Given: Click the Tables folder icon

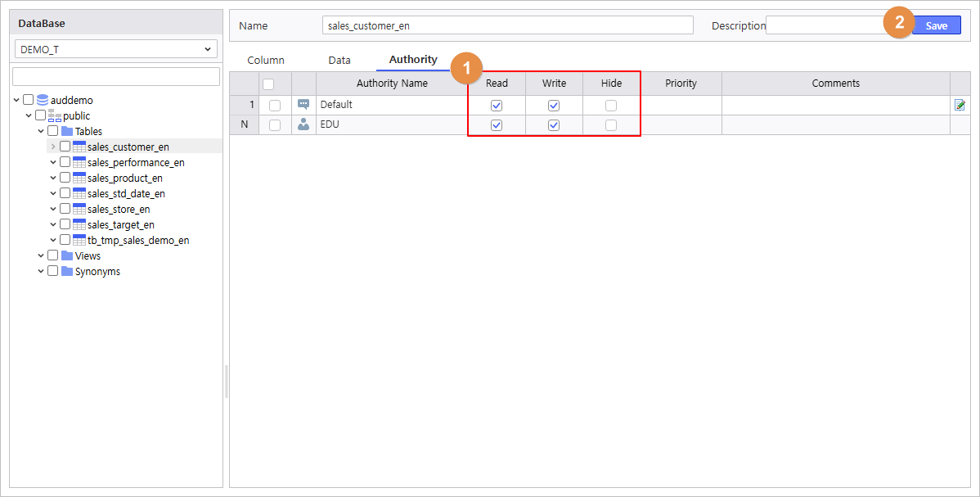Looking at the screenshot, I should tap(67, 131).
